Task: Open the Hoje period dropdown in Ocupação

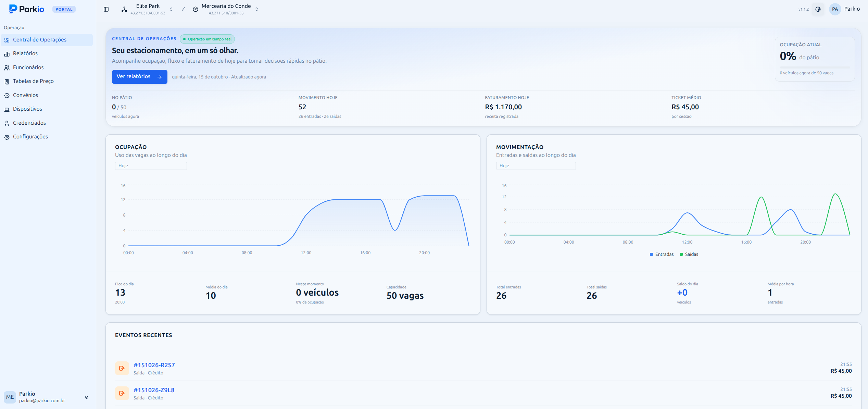Action: click(x=151, y=166)
